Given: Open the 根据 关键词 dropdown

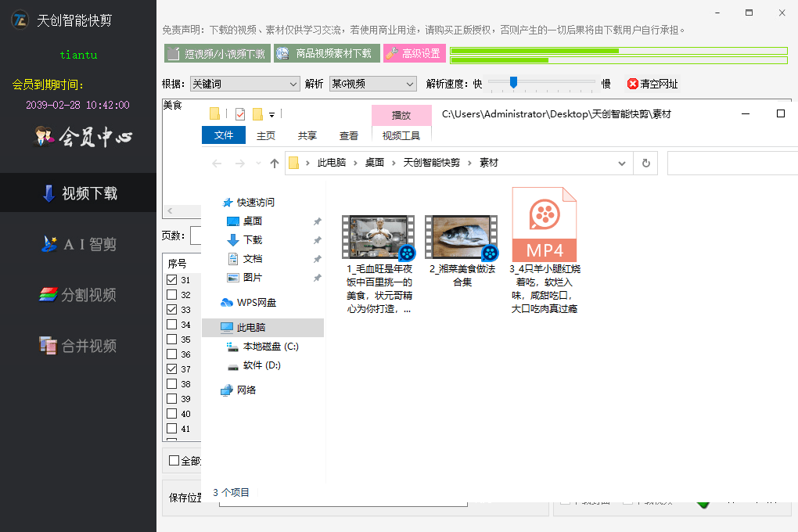Looking at the screenshot, I should click(x=244, y=84).
